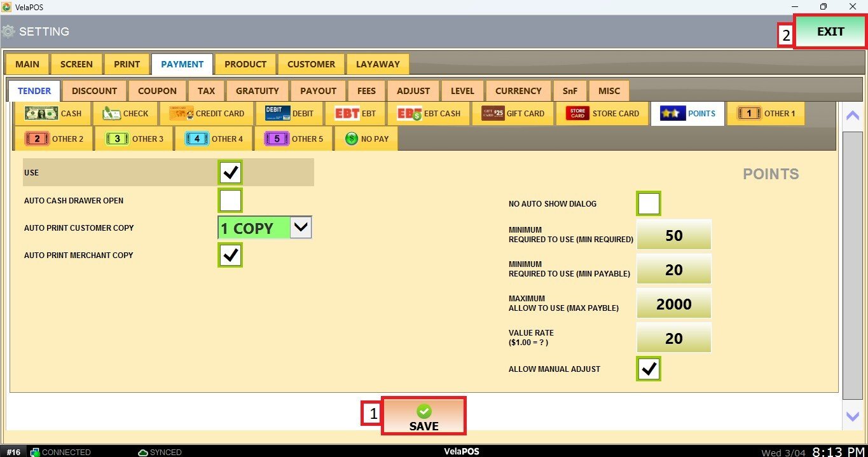
Task: Toggle the Allow Manual Adjust checkbox
Action: [x=649, y=369]
